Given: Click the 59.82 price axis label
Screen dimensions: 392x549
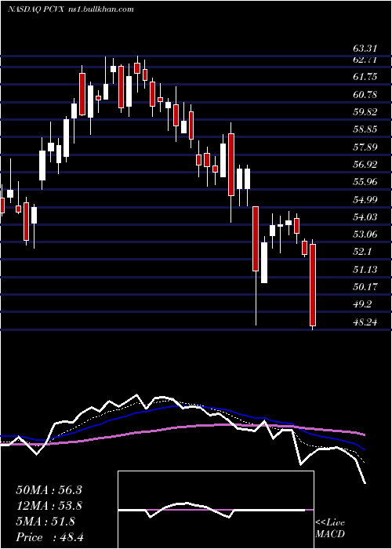Looking at the screenshot, I should click(365, 112).
